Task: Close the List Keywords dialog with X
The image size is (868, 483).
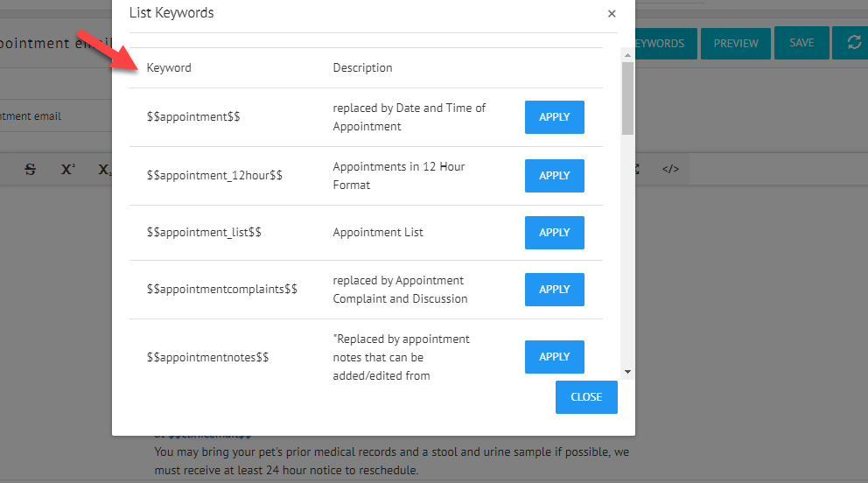Action: pyautogui.click(x=612, y=14)
